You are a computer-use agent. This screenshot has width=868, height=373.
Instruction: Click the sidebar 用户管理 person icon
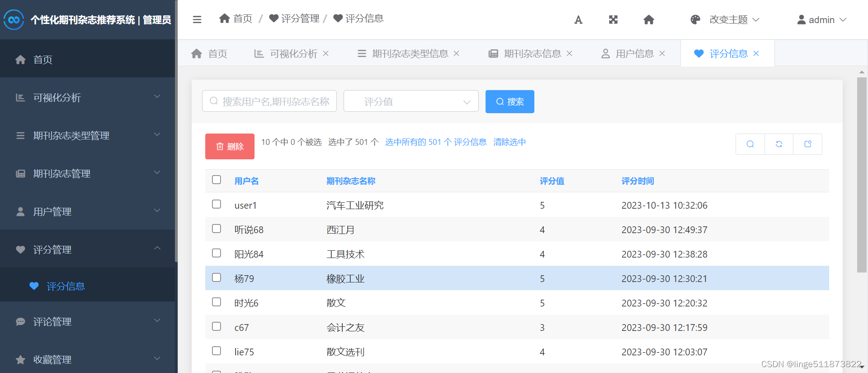[20, 211]
